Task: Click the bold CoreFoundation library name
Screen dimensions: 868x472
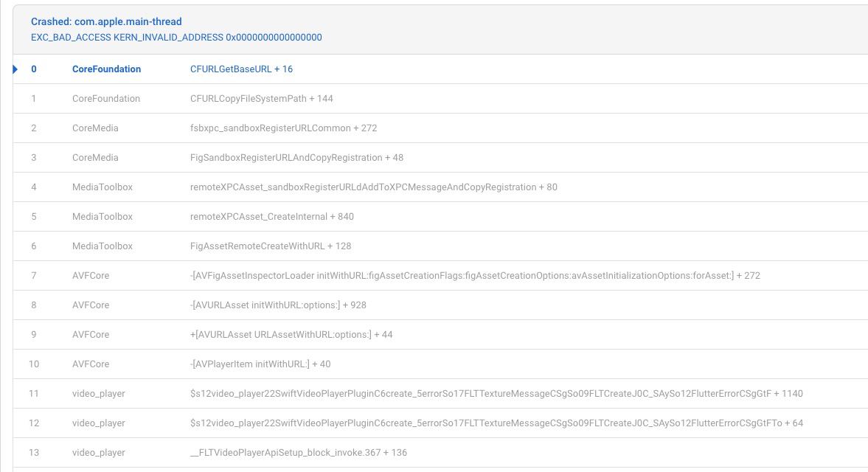Action: click(106, 69)
